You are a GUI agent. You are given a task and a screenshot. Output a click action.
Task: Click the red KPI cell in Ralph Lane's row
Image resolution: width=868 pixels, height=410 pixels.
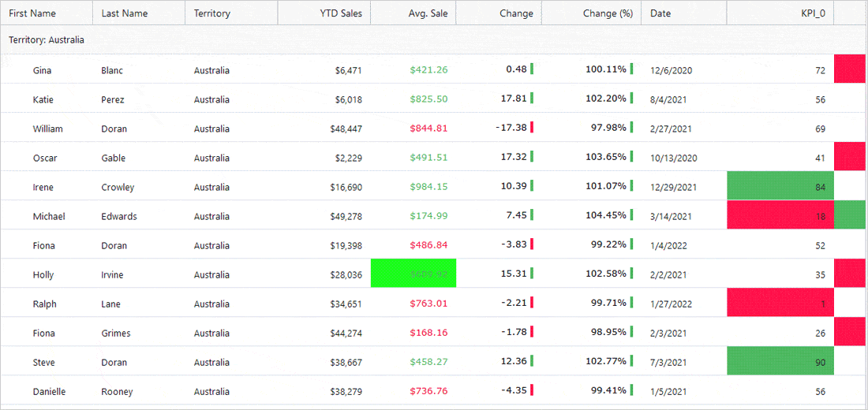coord(780,304)
